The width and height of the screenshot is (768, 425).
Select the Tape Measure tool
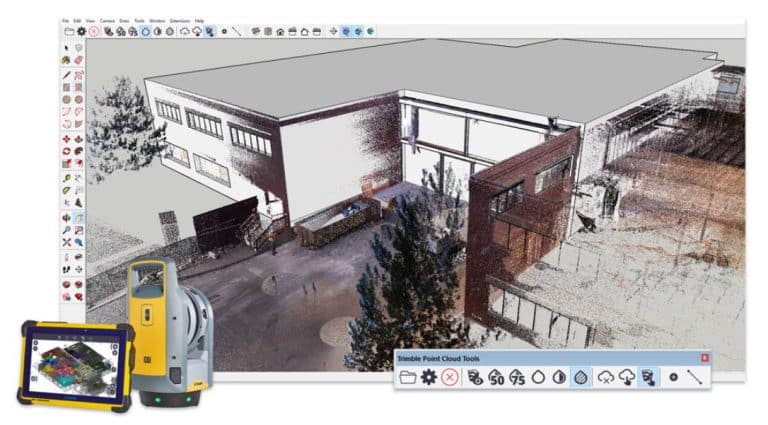pos(67,178)
